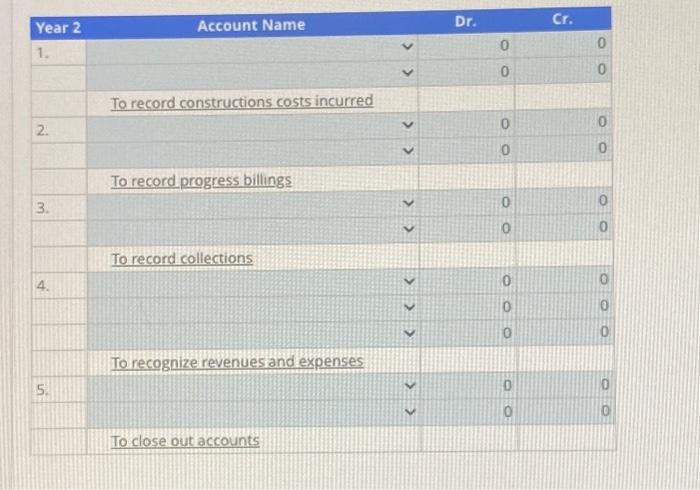Expand first account dropdown for entry 2
Image resolution: width=700 pixels, height=490 pixels.
coord(252,127)
